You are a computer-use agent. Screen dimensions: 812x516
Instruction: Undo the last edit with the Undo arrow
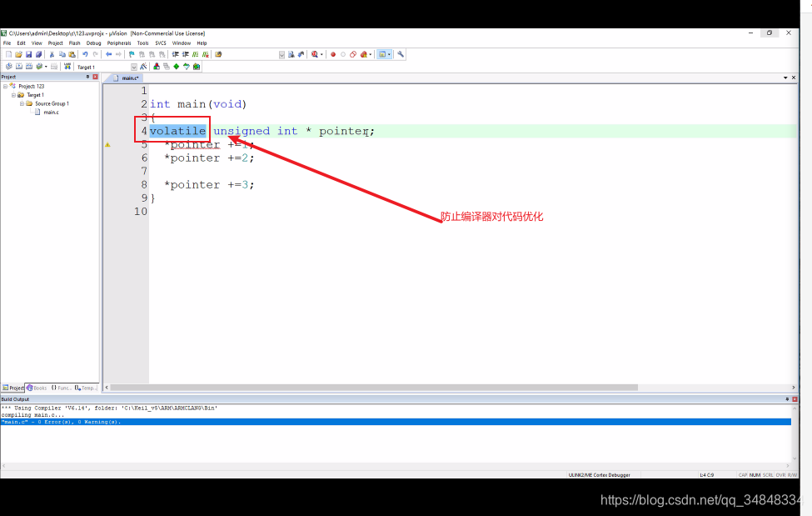[85, 54]
